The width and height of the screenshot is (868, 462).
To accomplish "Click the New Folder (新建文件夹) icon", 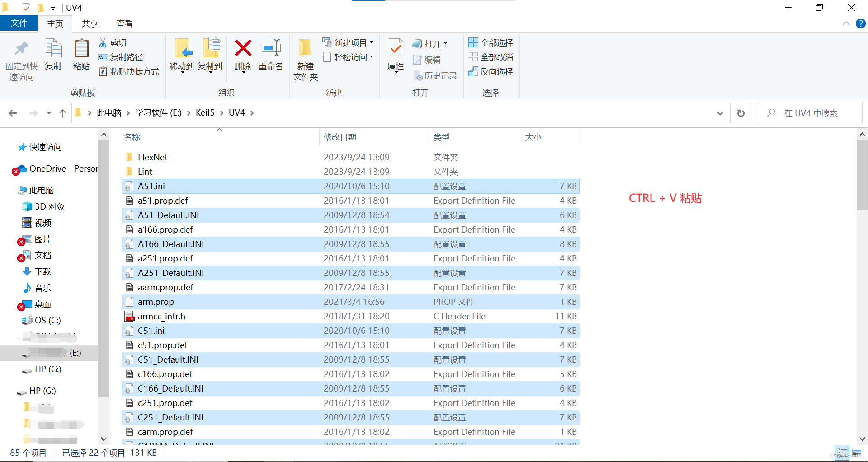I will pos(305,48).
